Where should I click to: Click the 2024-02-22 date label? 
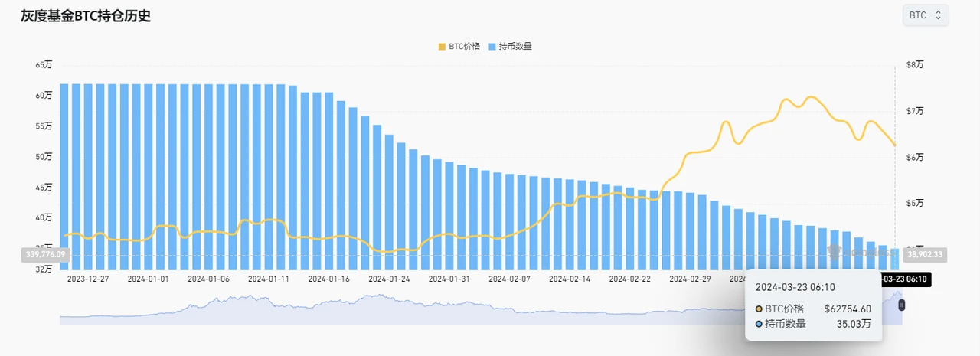click(x=629, y=279)
